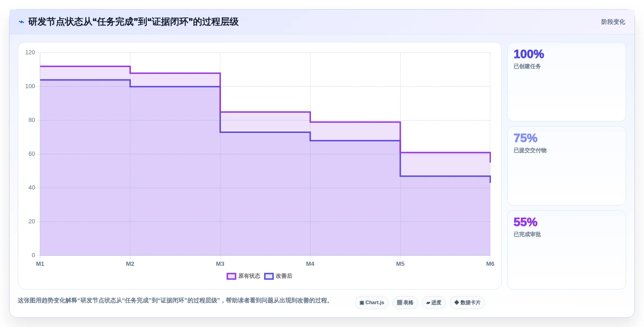The image size is (644, 327).
Task: Select the 进度 tag
Action: coord(434,303)
